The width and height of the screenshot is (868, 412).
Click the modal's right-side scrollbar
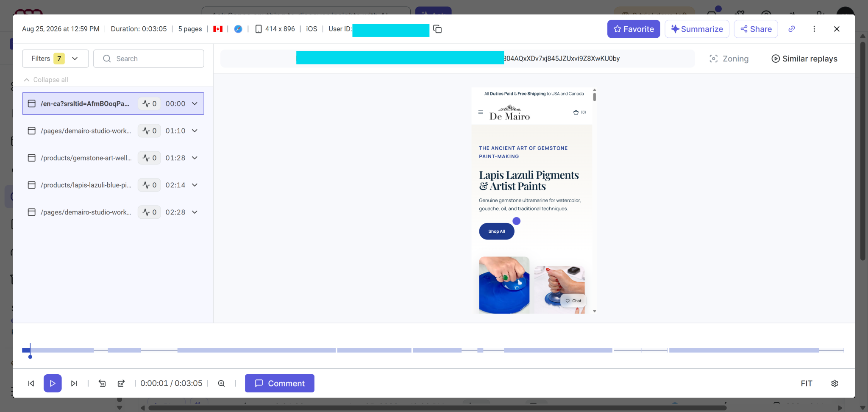click(862, 150)
